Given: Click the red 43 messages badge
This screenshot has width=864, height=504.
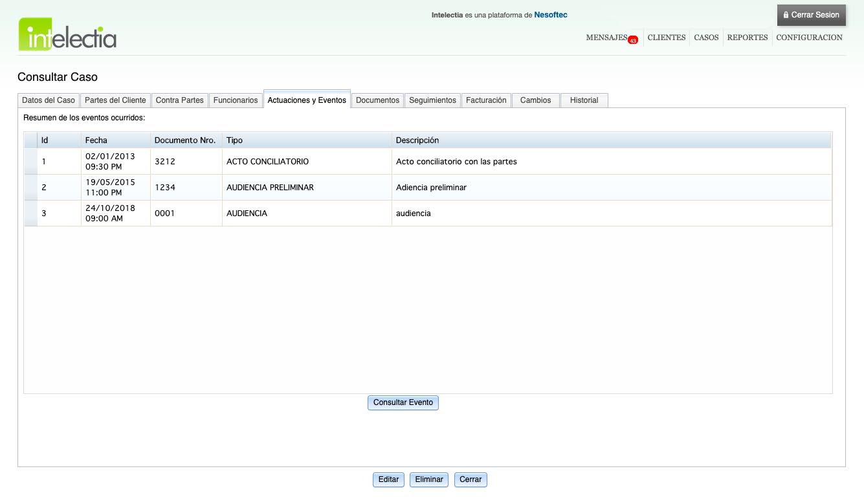Looking at the screenshot, I should click(633, 40).
